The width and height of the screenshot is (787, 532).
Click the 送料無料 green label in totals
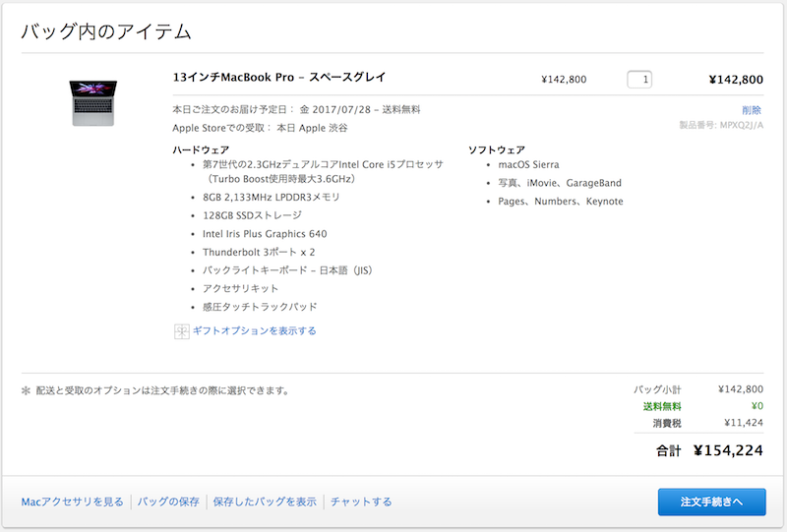[662, 406]
